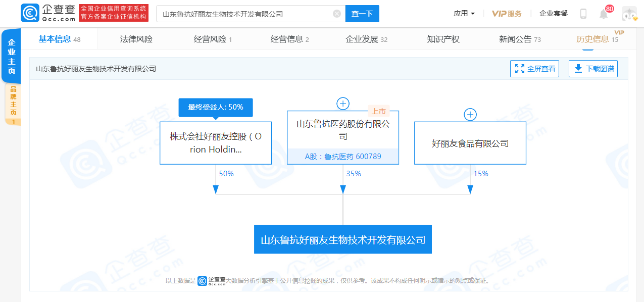Switch to 品牌主页 side tab
The width and height of the screenshot is (644, 302).
tap(13, 105)
